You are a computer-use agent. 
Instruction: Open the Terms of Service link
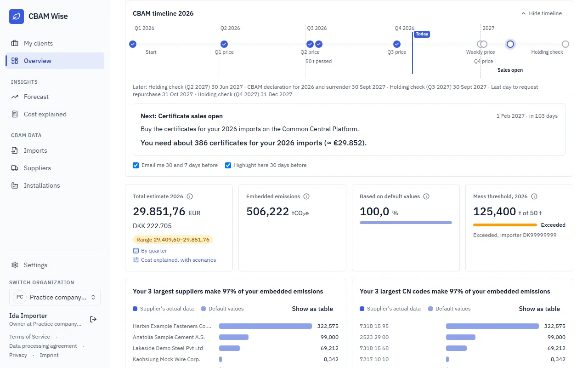click(x=29, y=337)
